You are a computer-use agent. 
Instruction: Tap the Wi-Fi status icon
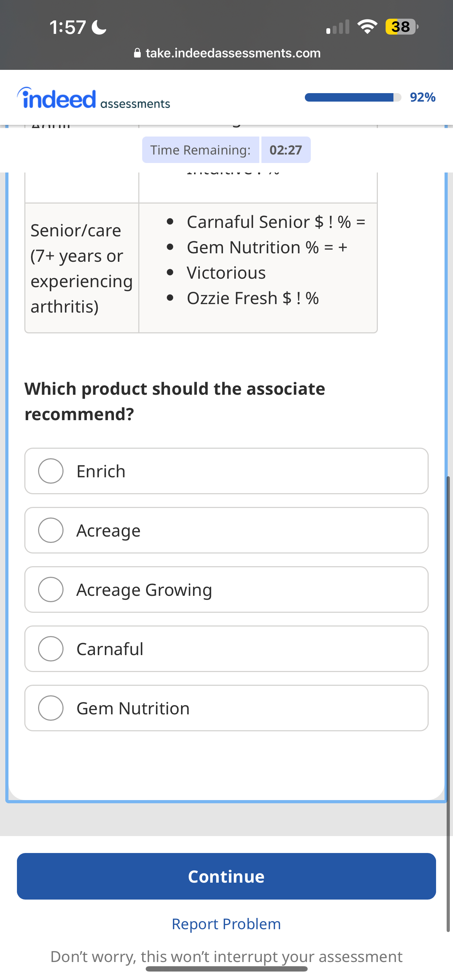click(x=367, y=26)
